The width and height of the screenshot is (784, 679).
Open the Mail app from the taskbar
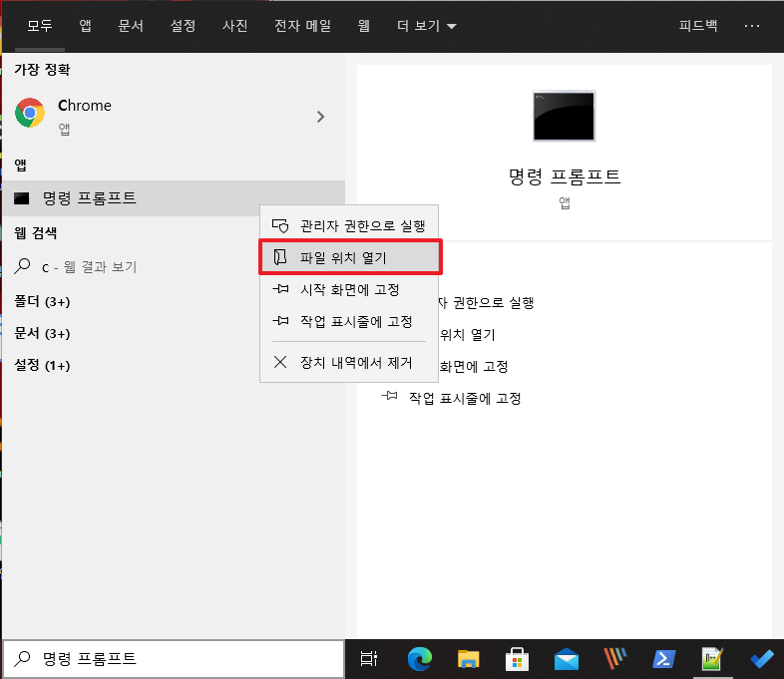[566, 659]
